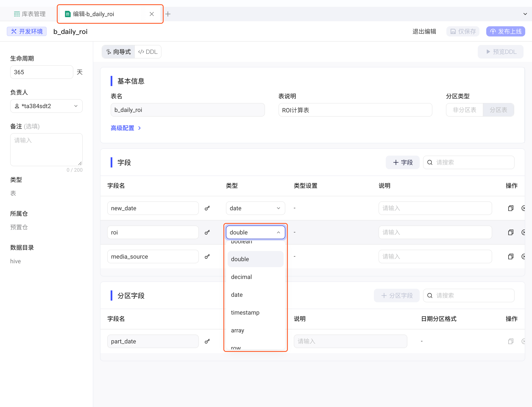Select 非分区表 partition type
Screen dimensions: 532x407
[x=464, y=110]
